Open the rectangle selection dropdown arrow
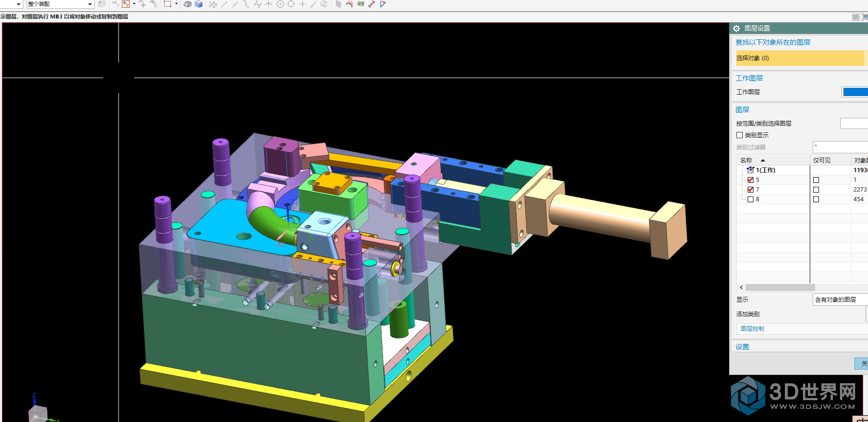The width and height of the screenshot is (868, 422). (x=176, y=4)
